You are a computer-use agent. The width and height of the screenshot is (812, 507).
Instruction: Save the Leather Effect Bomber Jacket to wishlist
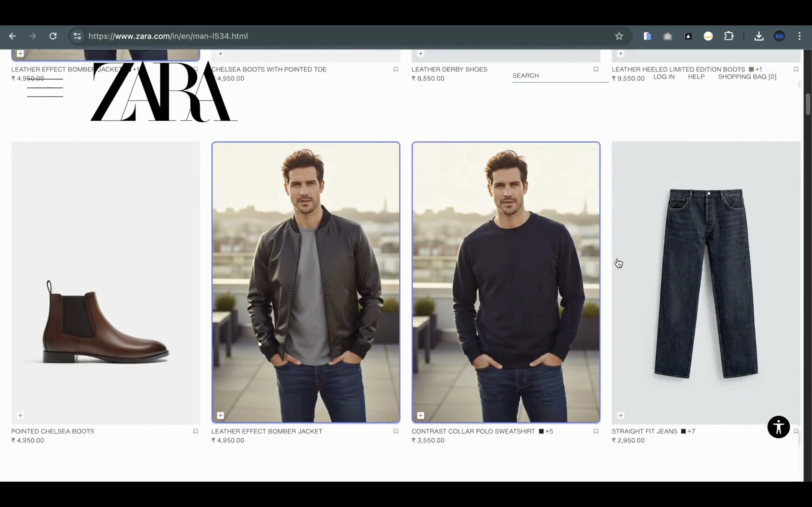(396, 432)
